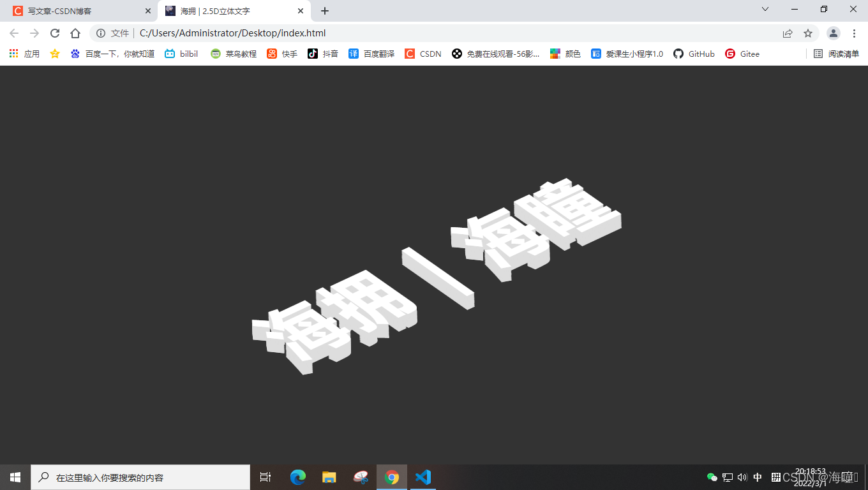Open File Explorer from the taskbar
The image size is (868, 490).
pyautogui.click(x=329, y=477)
